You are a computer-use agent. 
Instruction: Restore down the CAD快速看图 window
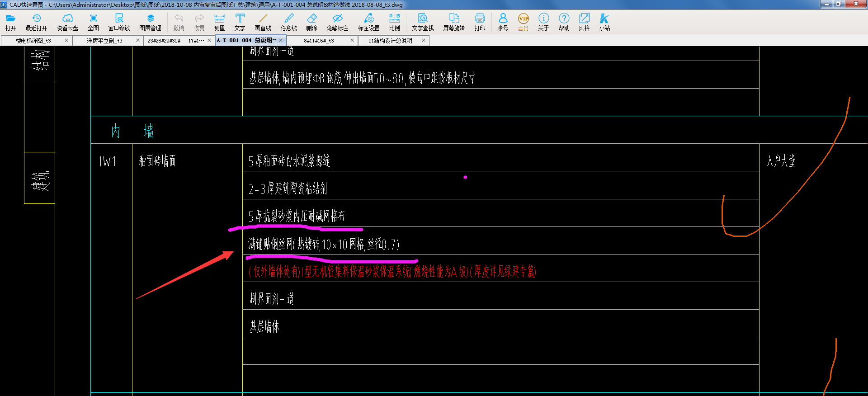(839, 4)
